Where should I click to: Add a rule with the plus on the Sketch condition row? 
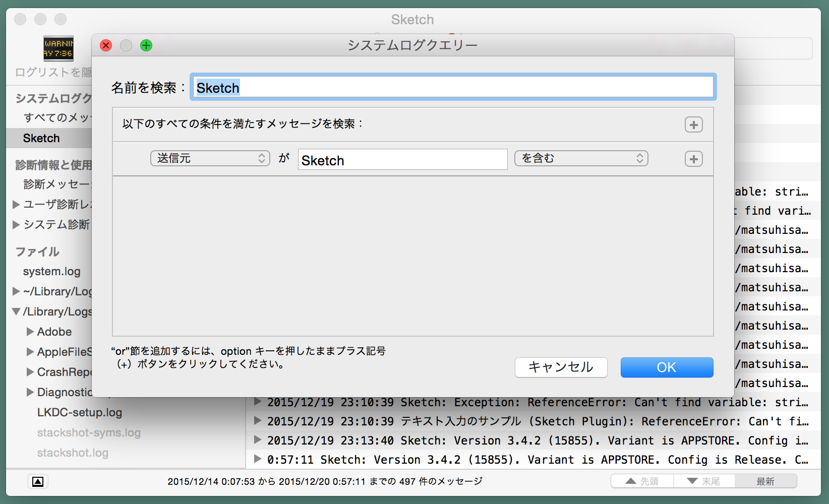694,159
